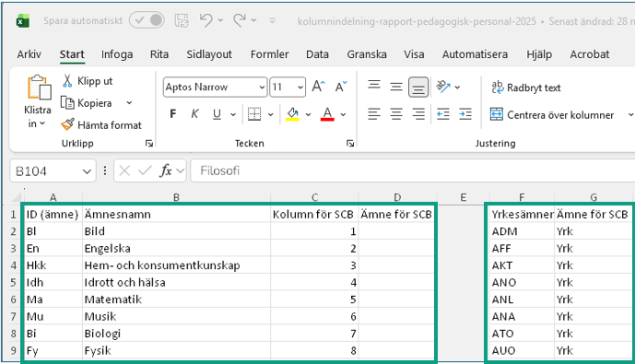Open the Aptos Narrow font dropdown

click(262, 87)
